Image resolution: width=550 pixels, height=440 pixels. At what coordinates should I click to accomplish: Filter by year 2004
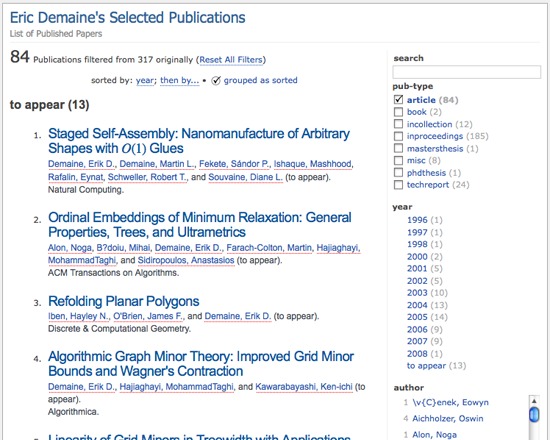(x=417, y=305)
